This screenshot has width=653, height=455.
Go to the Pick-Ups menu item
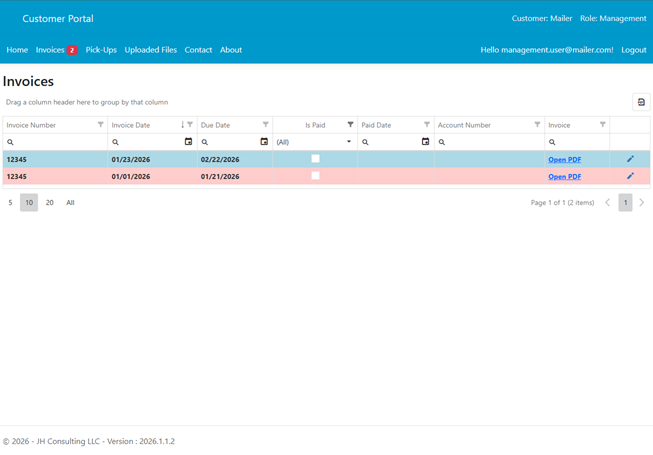coord(101,50)
